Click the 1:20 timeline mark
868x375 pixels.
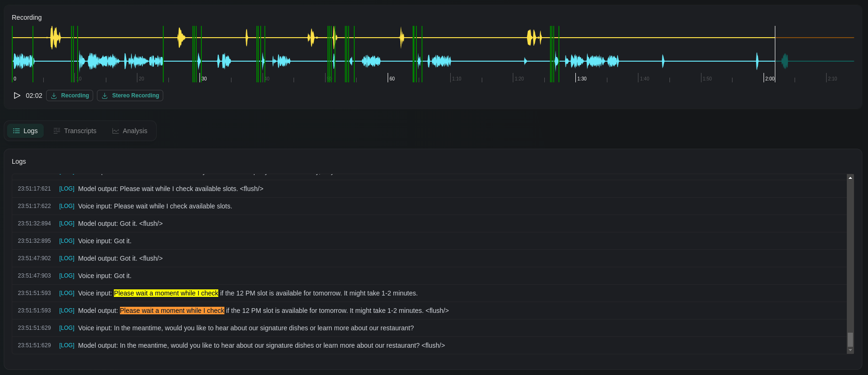[x=519, y=79]
